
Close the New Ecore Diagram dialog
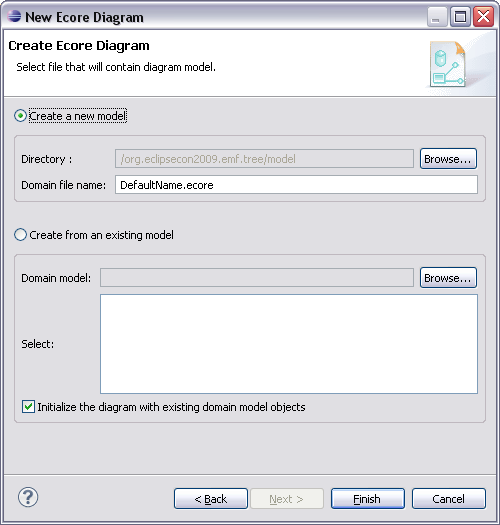(x=483, y=16)
